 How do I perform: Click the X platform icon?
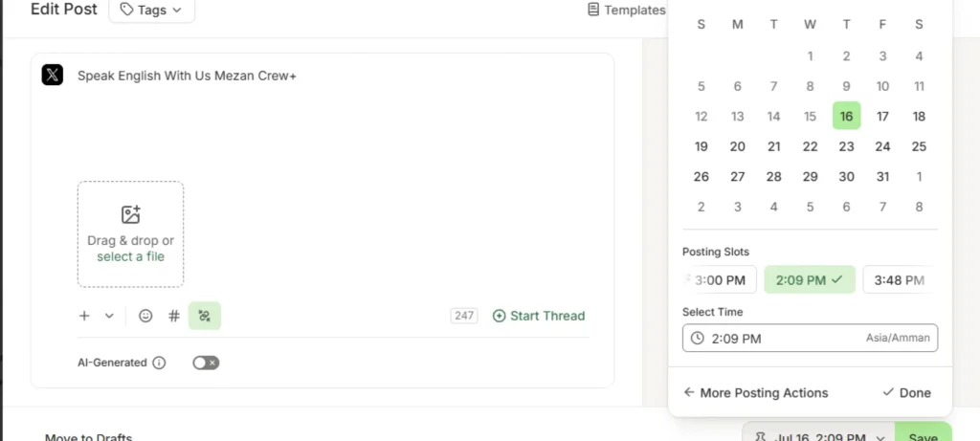(53, 75)
